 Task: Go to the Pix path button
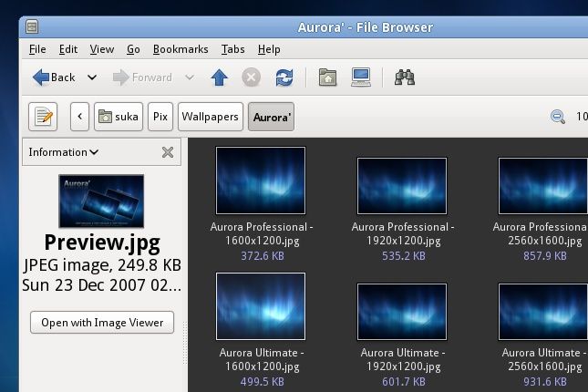pyautogui.click(x=160, y=117)
